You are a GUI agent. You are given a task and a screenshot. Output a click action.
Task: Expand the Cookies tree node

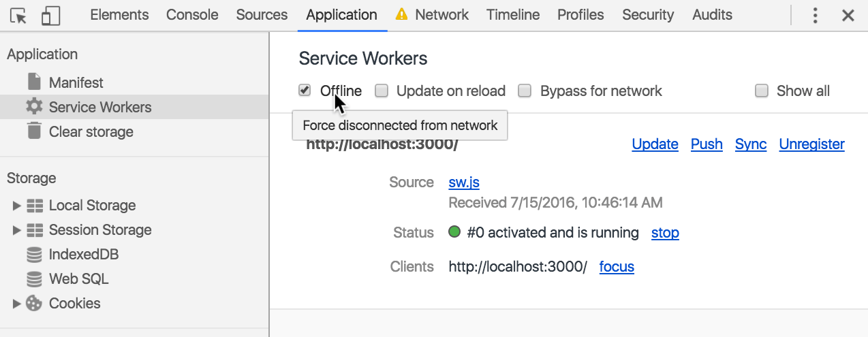click(17, 304)
